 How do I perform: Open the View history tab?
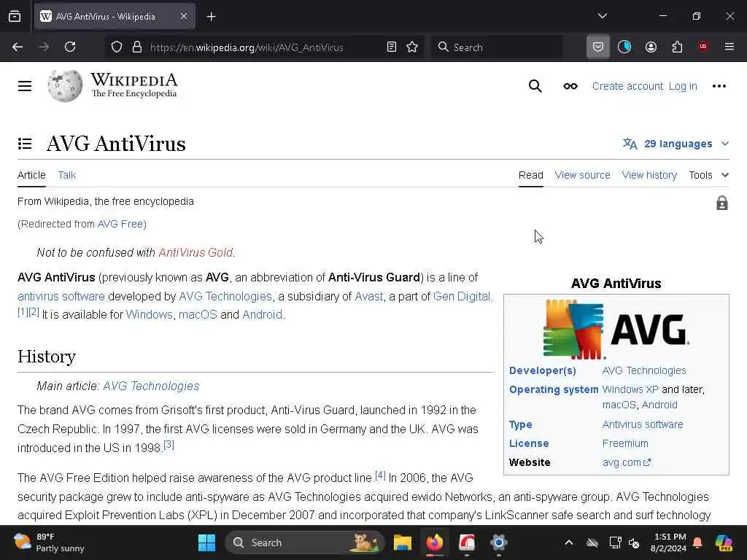click(649, 175)
